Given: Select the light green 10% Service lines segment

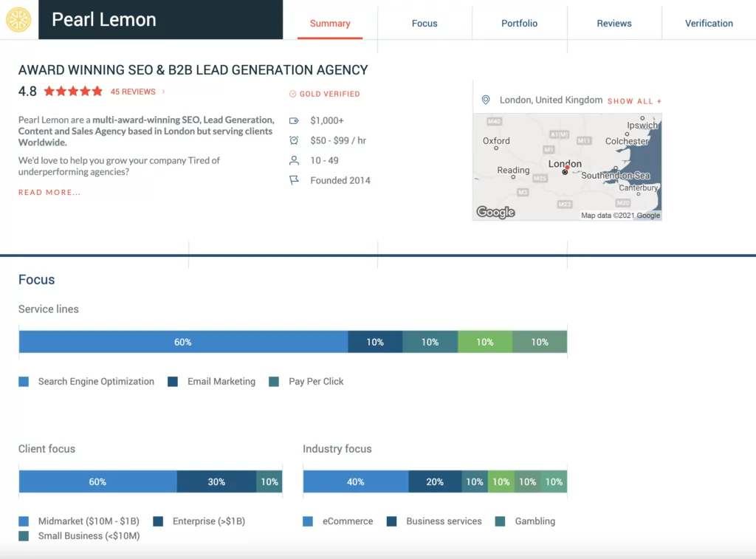Looking at the screenshot, I should coord(484,342).
